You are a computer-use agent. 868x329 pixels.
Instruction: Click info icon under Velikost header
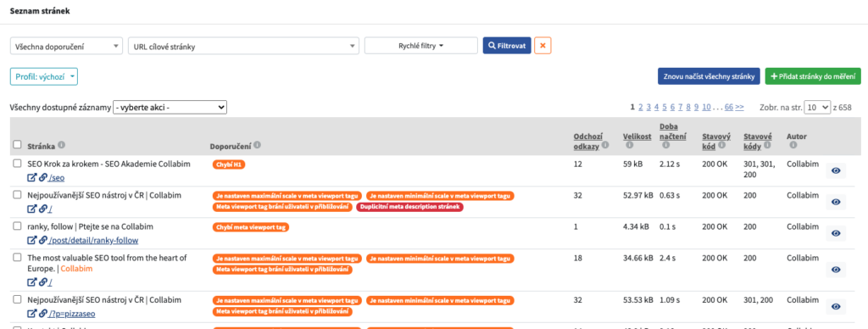[x=630, y=145]
